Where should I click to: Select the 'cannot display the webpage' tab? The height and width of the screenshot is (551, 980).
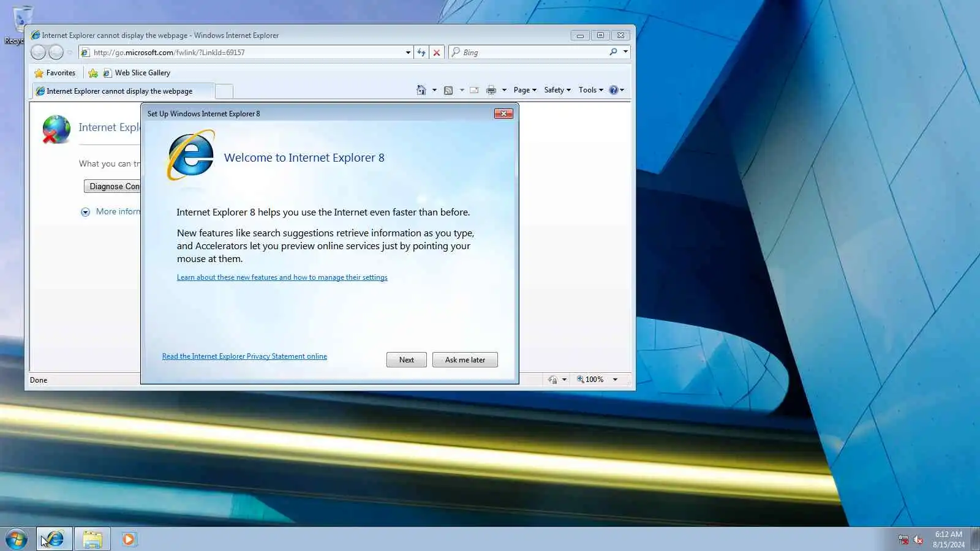pos(123,91)
